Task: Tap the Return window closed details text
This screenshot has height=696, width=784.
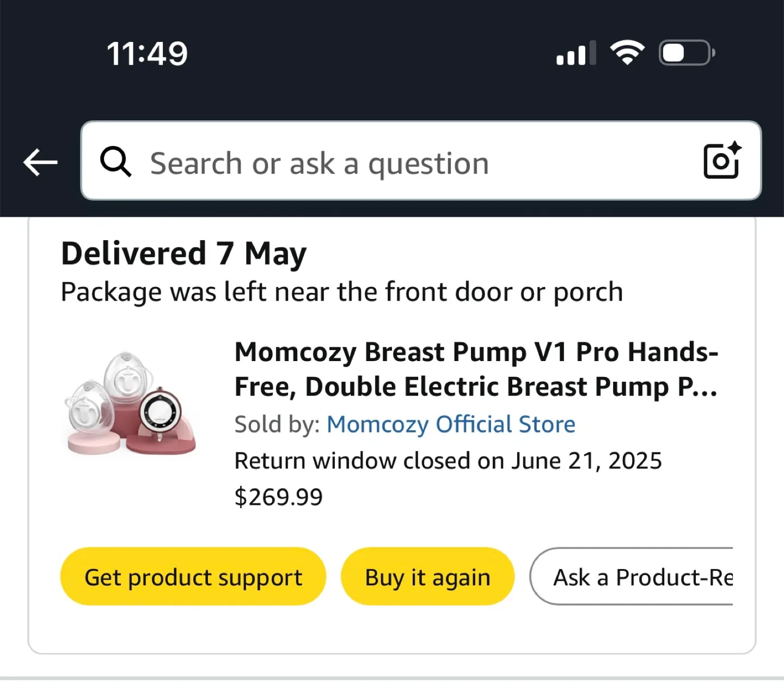Action: pyautogui.click(x=448, y=460)
